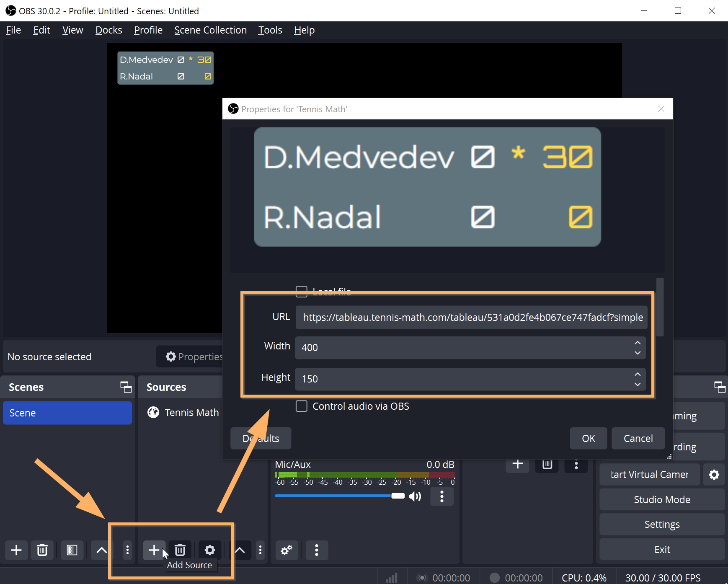728x584 pixels.
Task: Click the Remove Scene trash icon
Action: point(42,550)
